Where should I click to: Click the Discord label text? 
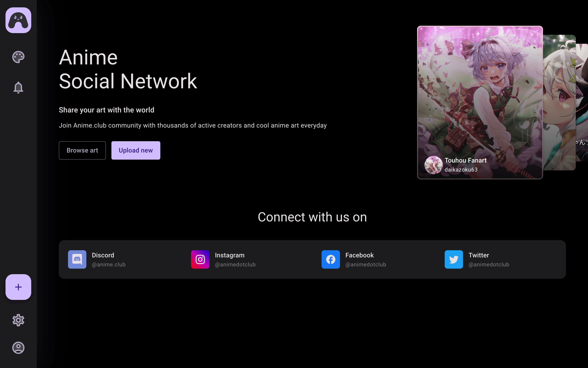coord(103,255)
